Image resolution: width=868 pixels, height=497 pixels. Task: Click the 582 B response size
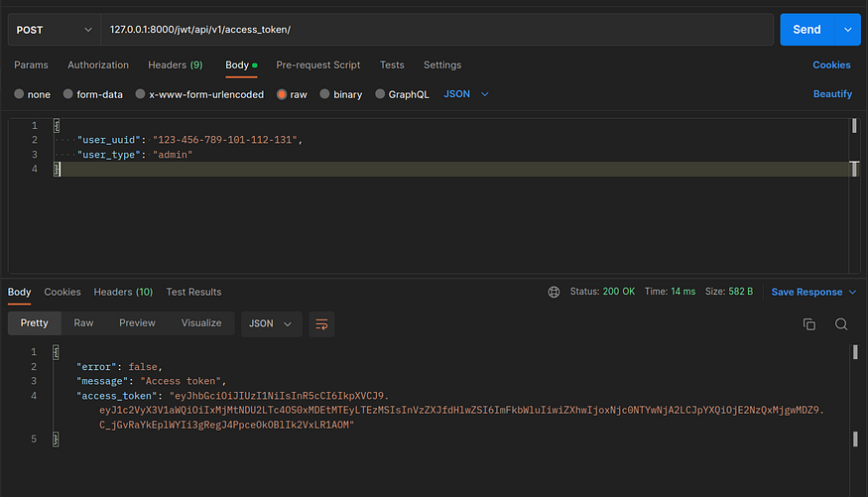click(x=741, y=292)
